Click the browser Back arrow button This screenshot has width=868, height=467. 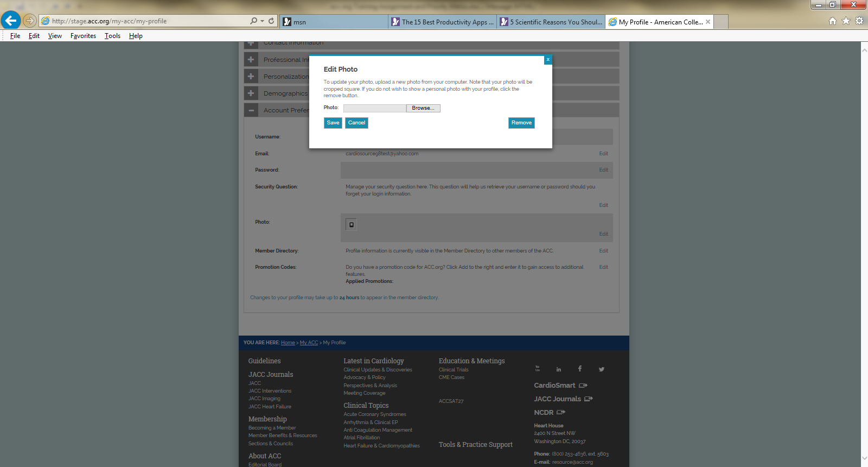[11, 21]
